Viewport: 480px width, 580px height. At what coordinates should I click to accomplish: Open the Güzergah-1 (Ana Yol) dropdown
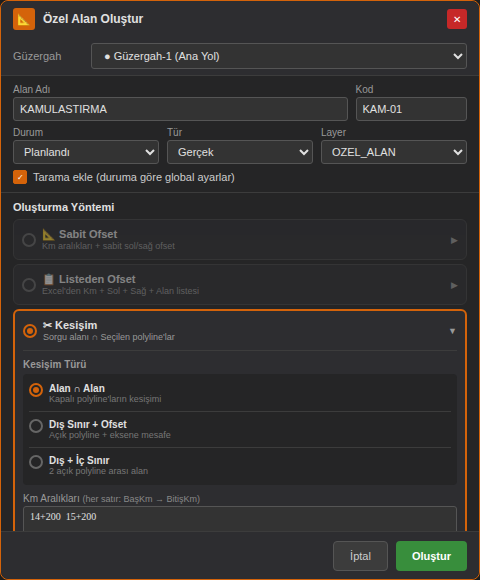(x=279, y=56)
